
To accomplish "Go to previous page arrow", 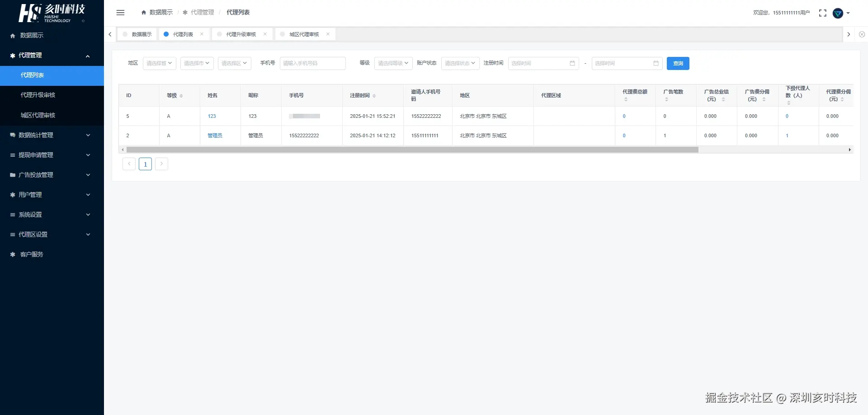I will point(129,164).
